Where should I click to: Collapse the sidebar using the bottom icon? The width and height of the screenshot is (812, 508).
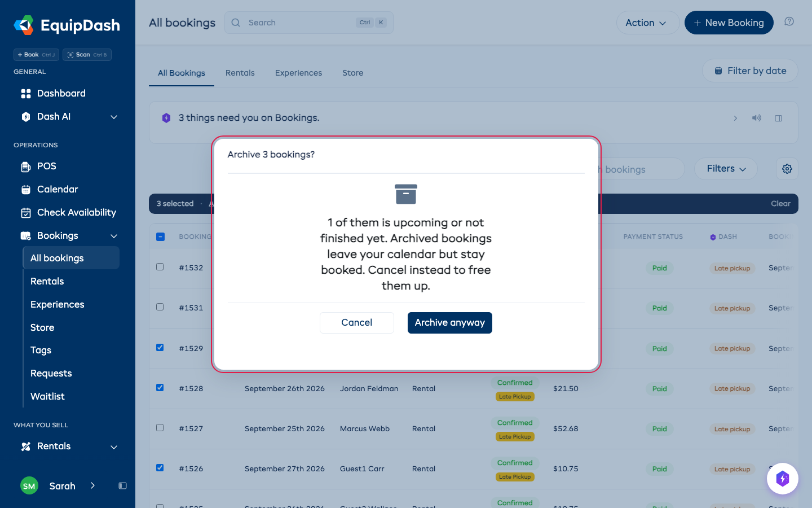point(122,486)
